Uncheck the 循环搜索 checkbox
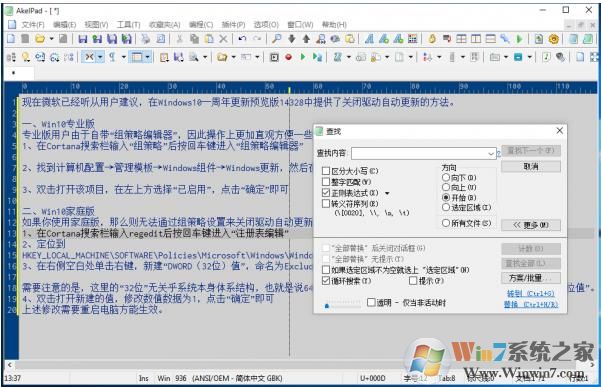The height and width of the screenshot is (387, 601). 326,281
